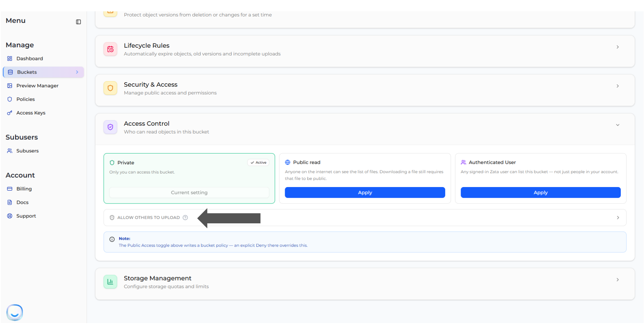This screenshot has height=334, width=644.
Task: Click the Note info icon
Action: coord(112,239)
